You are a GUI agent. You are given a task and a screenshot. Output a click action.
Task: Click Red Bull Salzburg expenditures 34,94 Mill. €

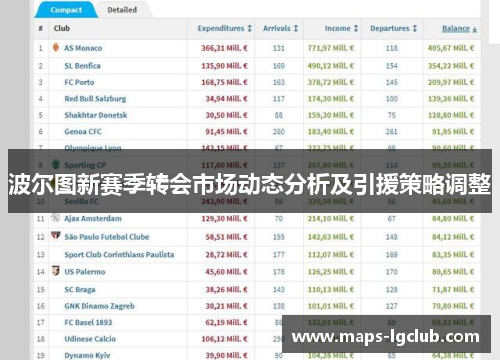[x=227, y=99]
